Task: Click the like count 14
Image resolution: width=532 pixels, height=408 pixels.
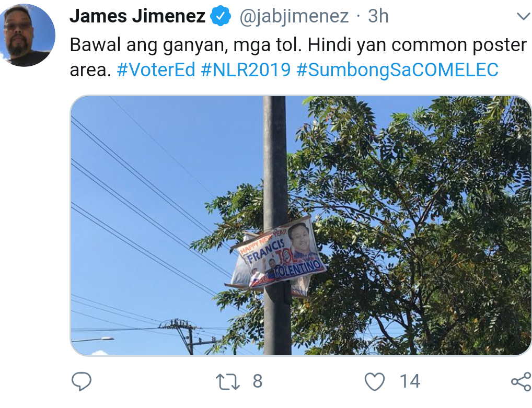Action: [410, 381]
